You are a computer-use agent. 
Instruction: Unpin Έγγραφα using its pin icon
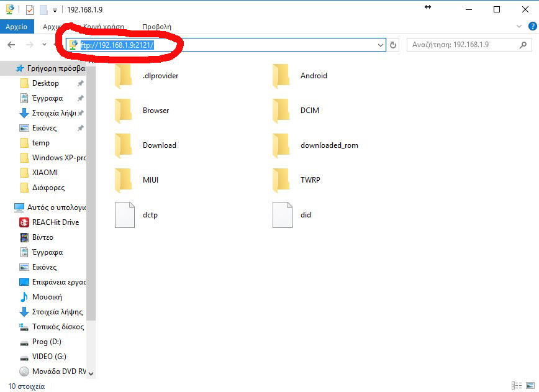point(80,98)
